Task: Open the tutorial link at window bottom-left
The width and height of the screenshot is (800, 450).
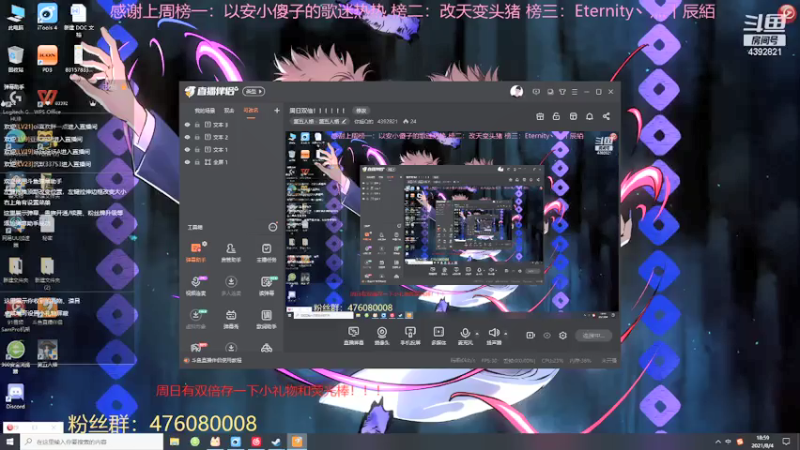Action: point(216,361)
